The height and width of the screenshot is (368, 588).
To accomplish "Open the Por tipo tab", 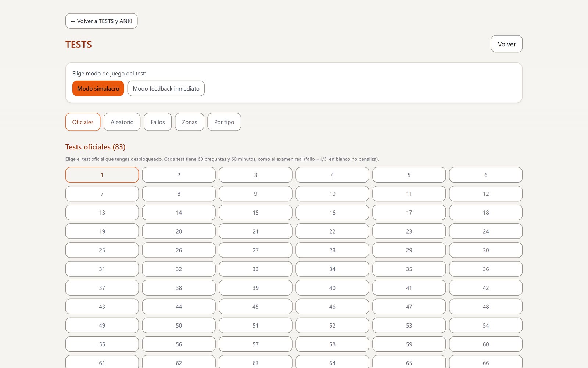I will pos(224,122).
